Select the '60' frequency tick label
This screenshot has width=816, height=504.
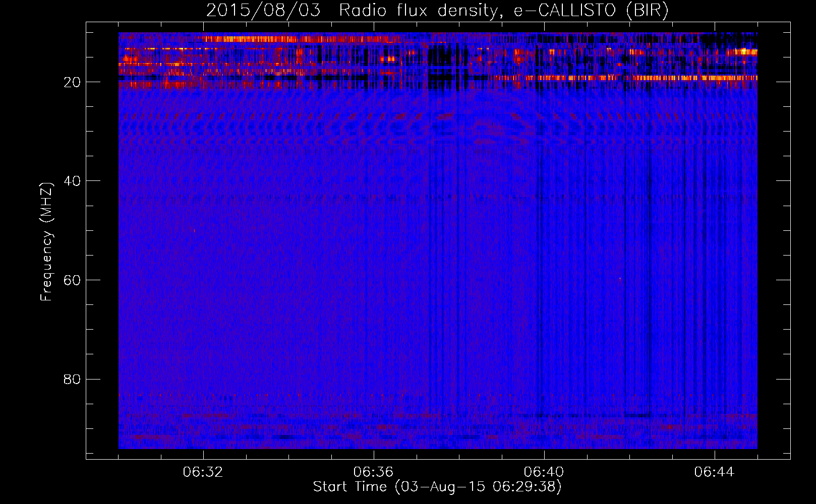coord(73,280)
